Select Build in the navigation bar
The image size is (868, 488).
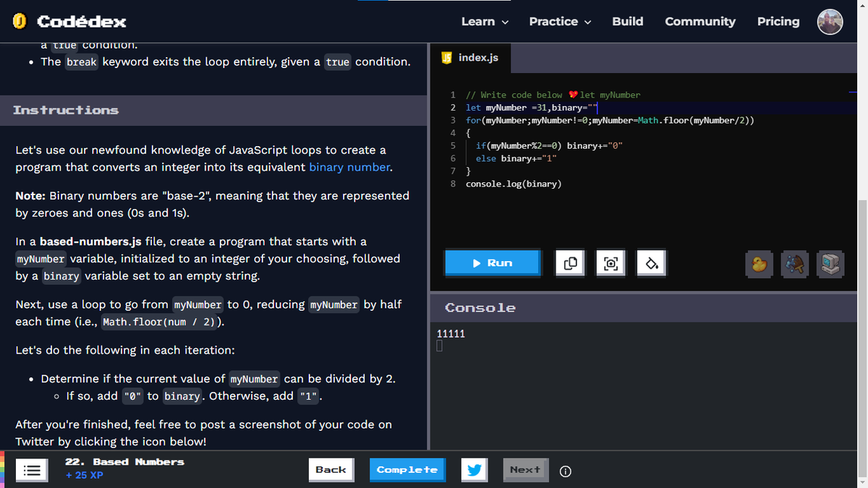coord(627,22)
